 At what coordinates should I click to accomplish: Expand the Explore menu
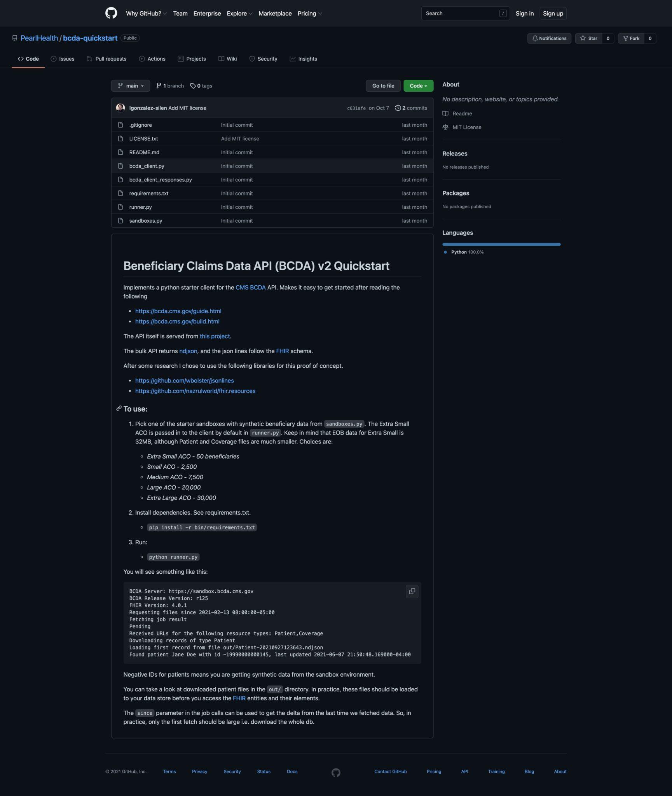(x=239, y=13)
